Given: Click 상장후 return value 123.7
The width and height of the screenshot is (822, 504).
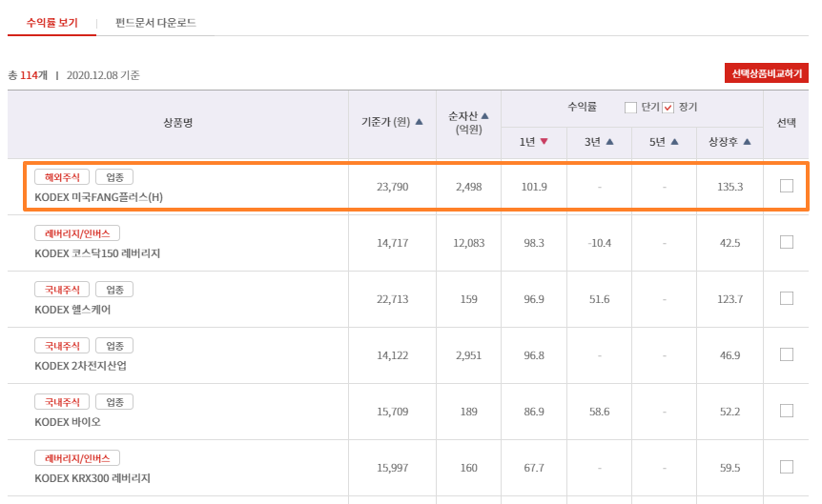Looking at the screenshot, I should [x=730, y=299].
